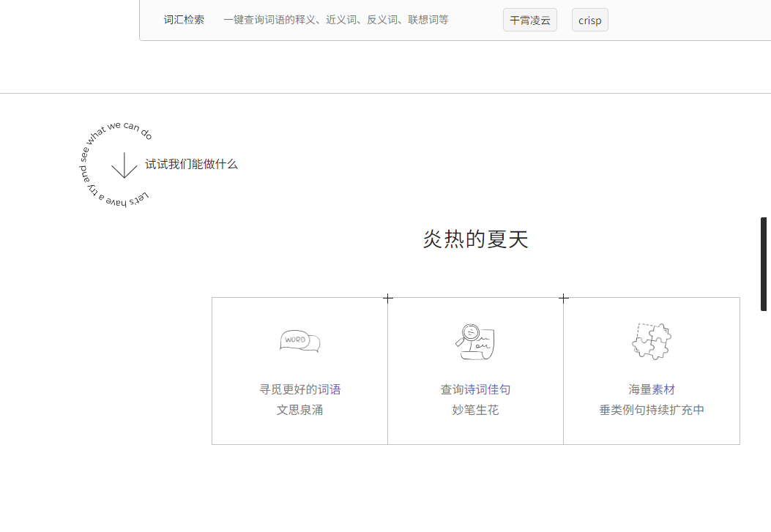The image size is (771, 532).
Task: Click the vertical scrollbar thumb
Action: pos(764,263)
